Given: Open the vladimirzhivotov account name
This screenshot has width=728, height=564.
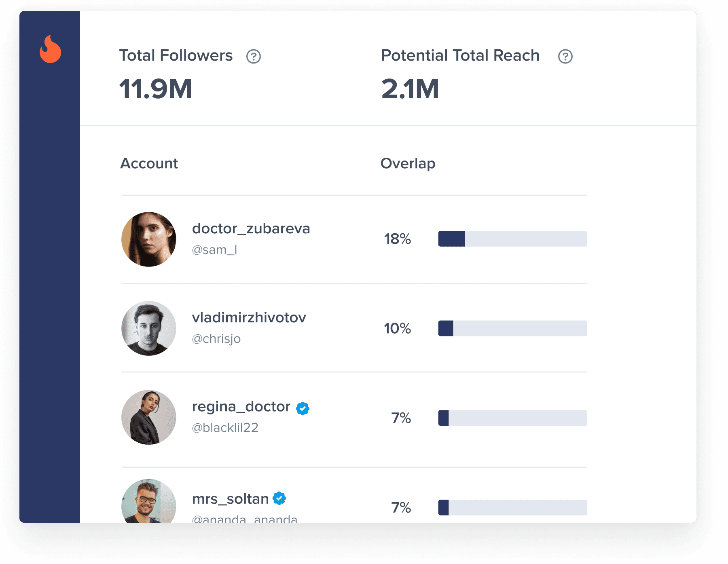Looking at the screenshot, I should [249, 318].
